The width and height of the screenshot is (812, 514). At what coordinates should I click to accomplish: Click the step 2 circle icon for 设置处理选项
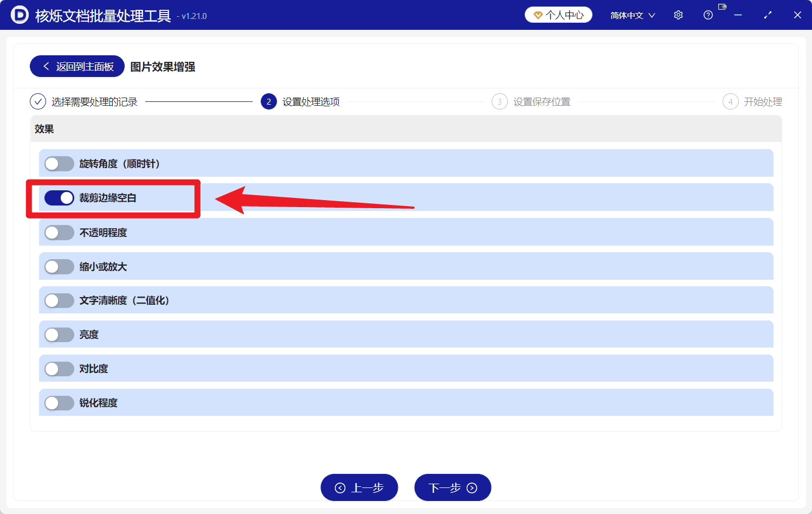pos(269,101)
